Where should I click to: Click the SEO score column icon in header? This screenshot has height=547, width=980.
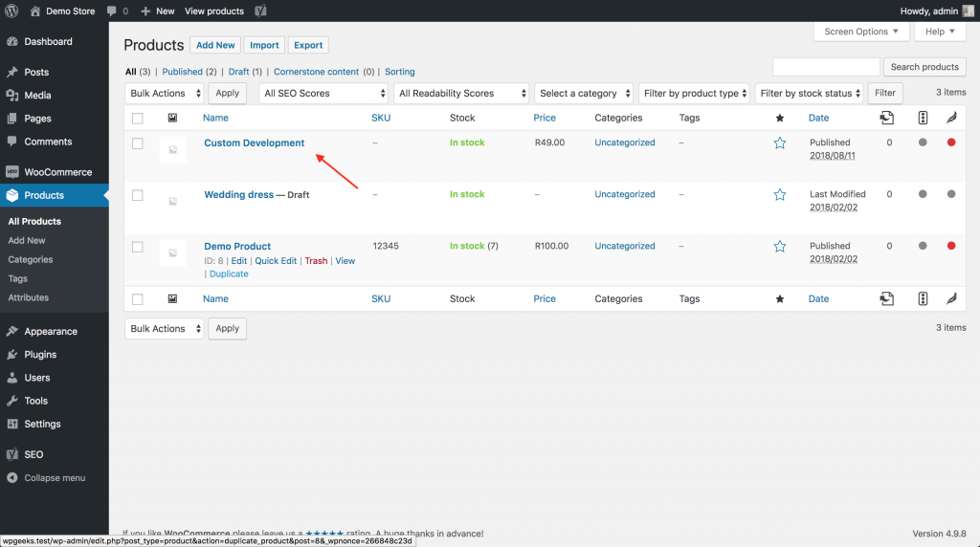pyautogui.click(x=923, y=118)
